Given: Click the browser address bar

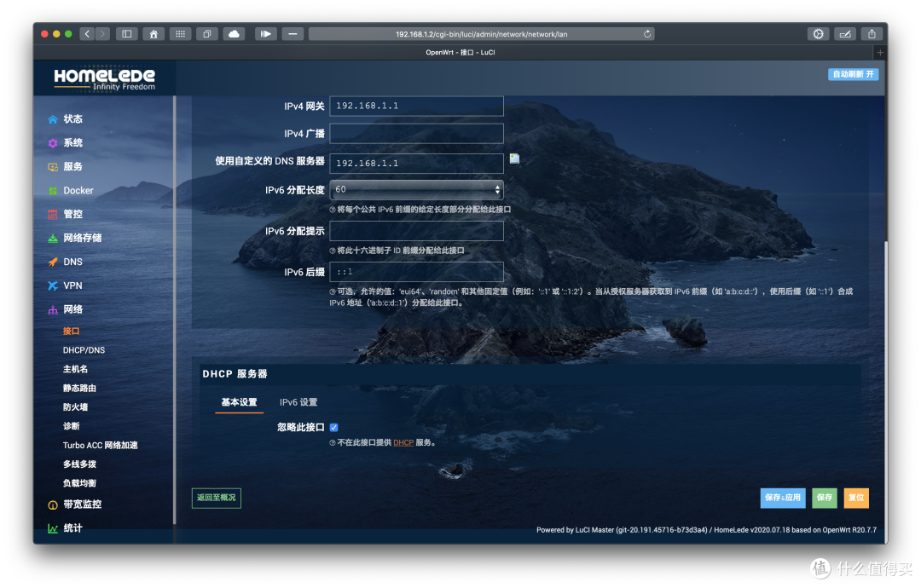Looking at the screenshot, I should (x=481, y=34).
